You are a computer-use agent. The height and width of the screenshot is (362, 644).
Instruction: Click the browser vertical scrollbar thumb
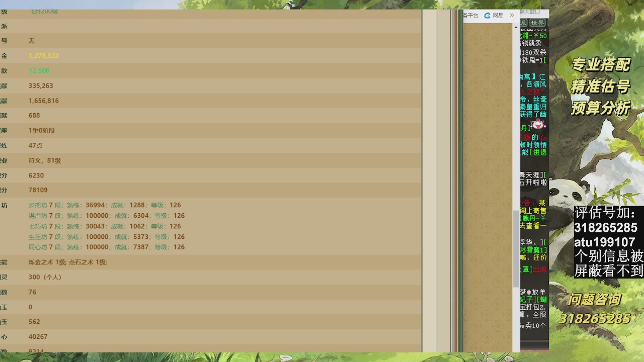[516, 248]
